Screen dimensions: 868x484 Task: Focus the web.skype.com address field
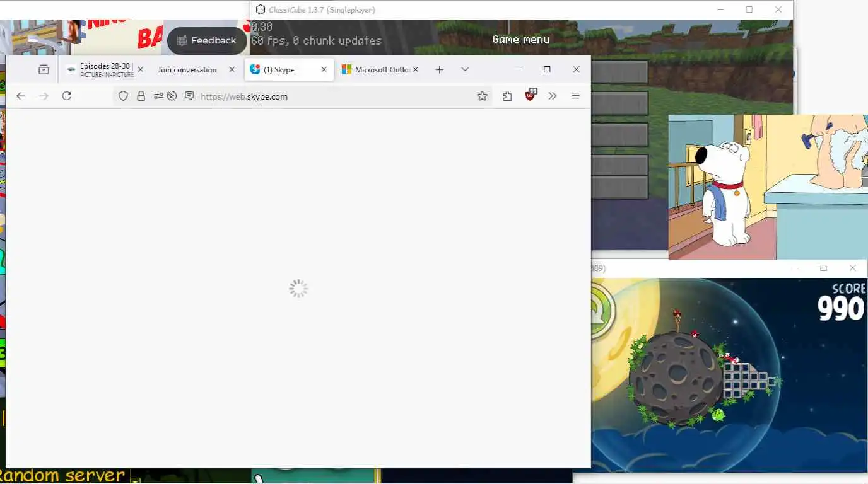click(x=335, y=96)
